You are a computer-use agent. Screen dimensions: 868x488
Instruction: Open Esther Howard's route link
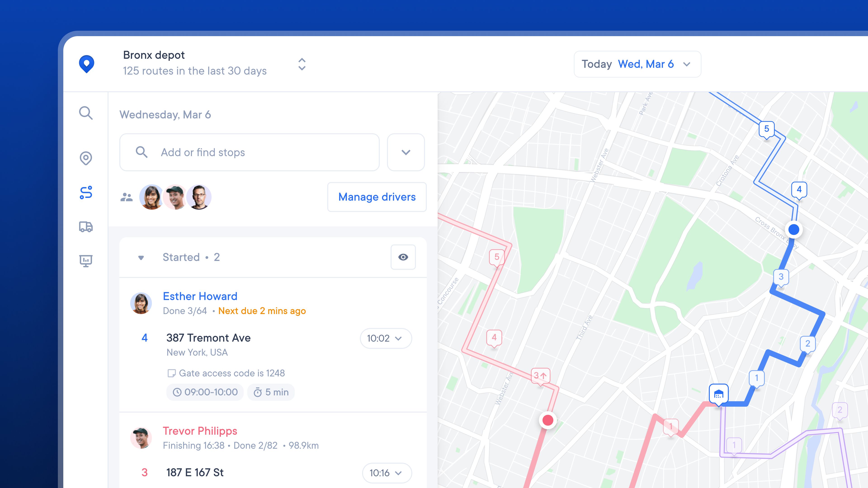point(200,296)
